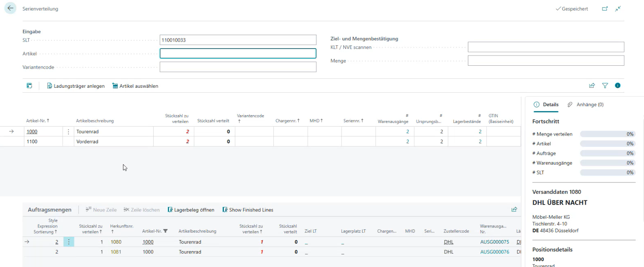Click the back arrow button
The image size is (644, 267).
tap(10, 8)
